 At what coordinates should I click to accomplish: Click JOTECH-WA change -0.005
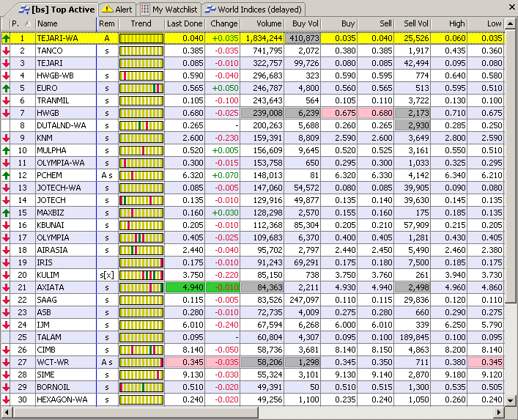227,188
